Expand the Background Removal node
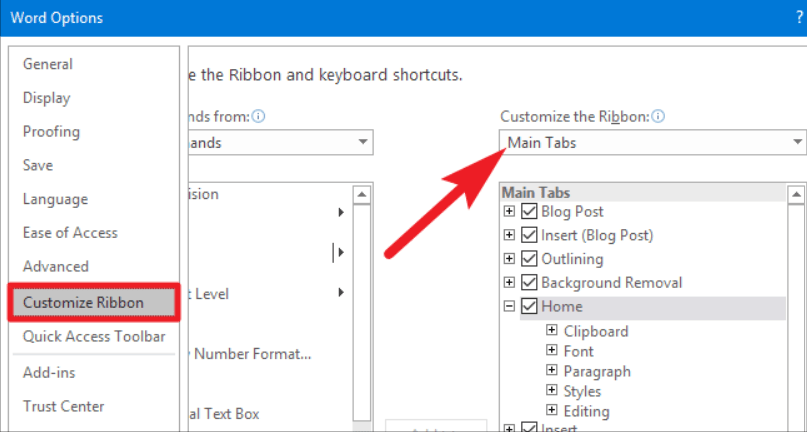Image resolution: width=807 pixels, height=432 pixels. coord(509,283)
